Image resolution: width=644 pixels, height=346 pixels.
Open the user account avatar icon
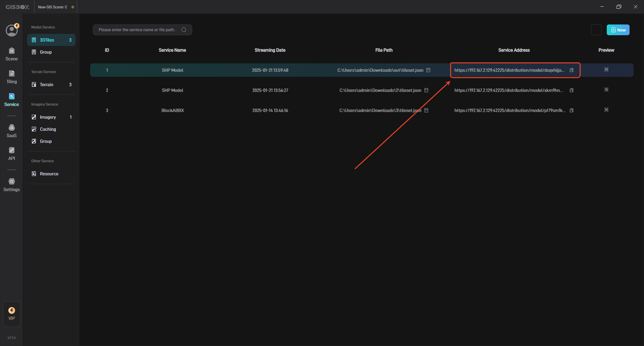click(12, 30)
